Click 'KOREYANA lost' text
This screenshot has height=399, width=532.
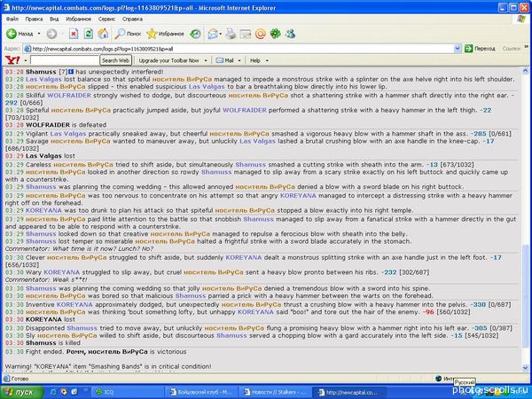tap(51, 319)
